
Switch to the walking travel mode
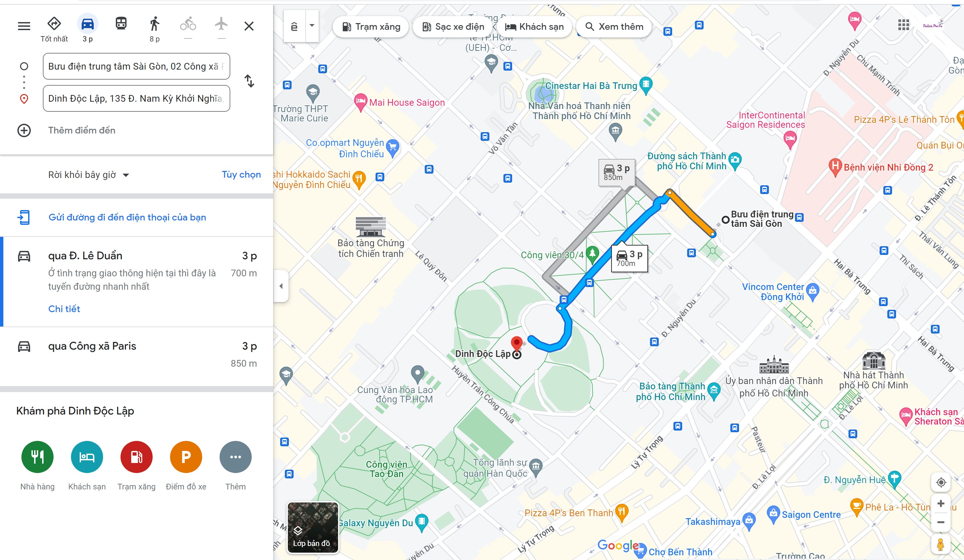click(x=155, y=28)
